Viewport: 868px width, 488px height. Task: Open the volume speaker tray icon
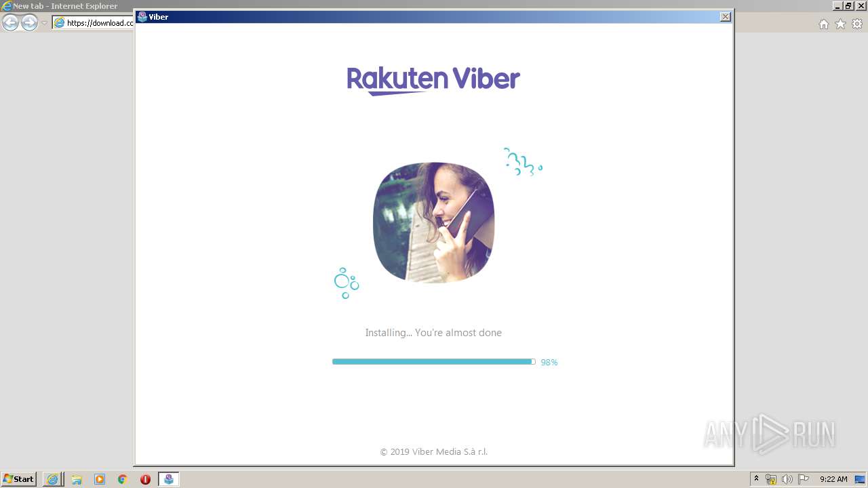tap(787, 479)
